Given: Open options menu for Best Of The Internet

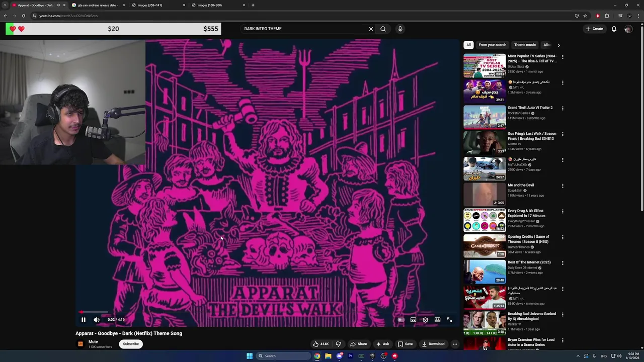Looking at the screenshot, I should (x=562, y=263).
